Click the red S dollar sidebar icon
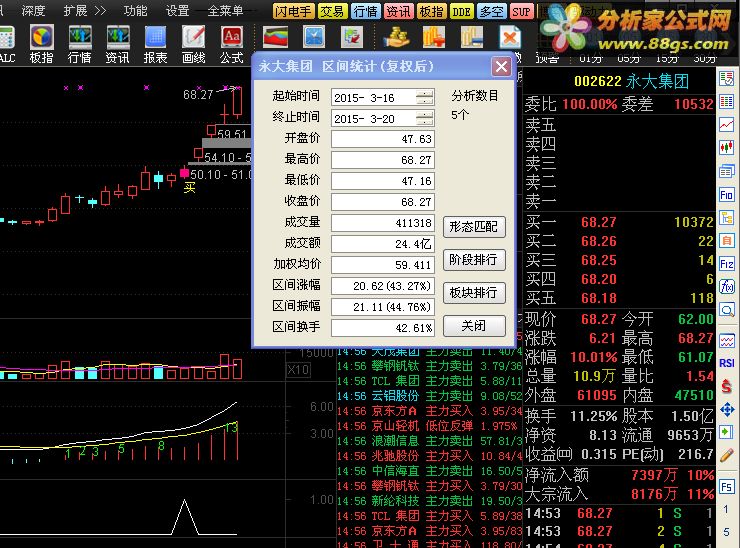This screenshot has width=740, height=548. pyautogui.click(x=727, y=387)
